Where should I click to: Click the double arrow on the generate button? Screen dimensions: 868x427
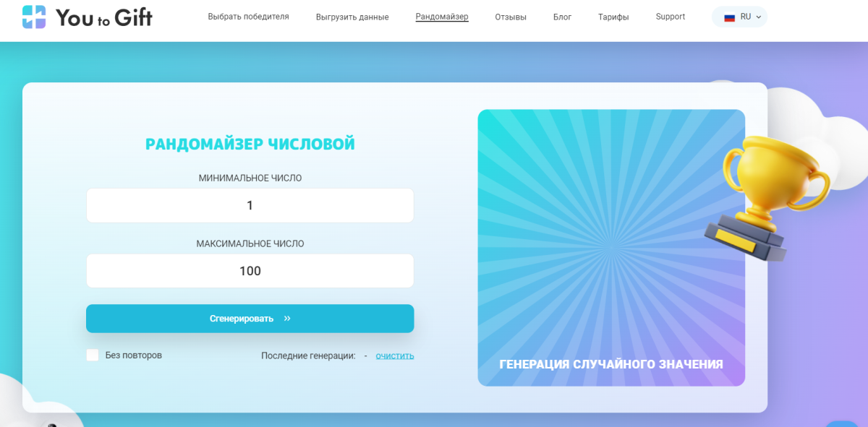pyautogui.click(x=286, y=317)
